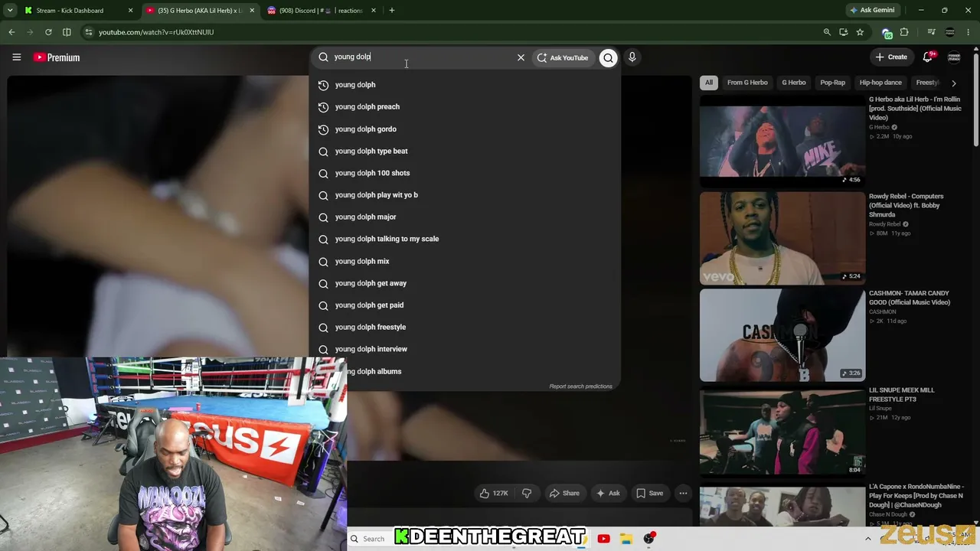Click the Ask YouTube button
The width and height of the screenshot is (980, 551).
click(x=563, y=57)
